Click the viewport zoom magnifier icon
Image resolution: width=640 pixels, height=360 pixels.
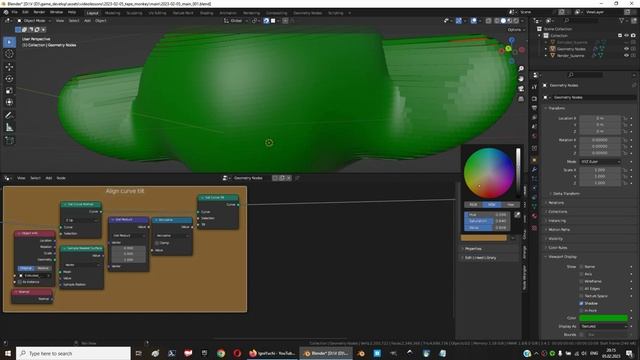pos(521,69)
